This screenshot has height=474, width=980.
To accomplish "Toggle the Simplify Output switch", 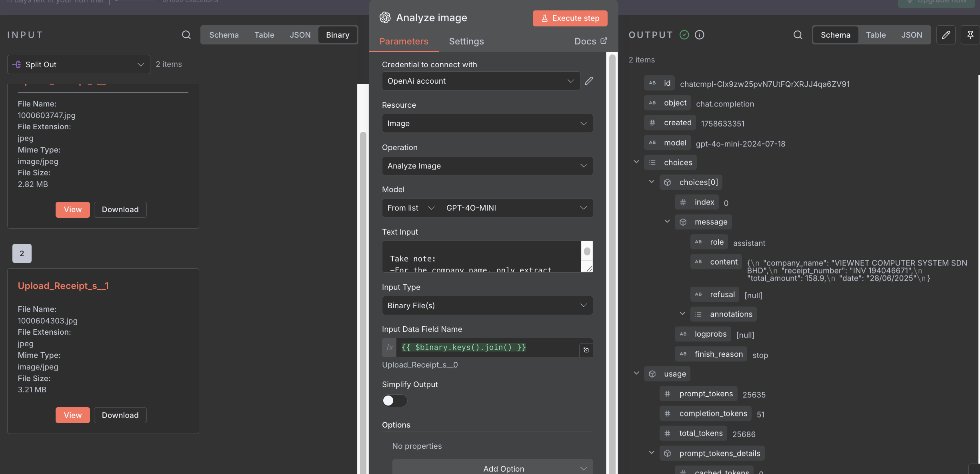I will click(394, 401).
